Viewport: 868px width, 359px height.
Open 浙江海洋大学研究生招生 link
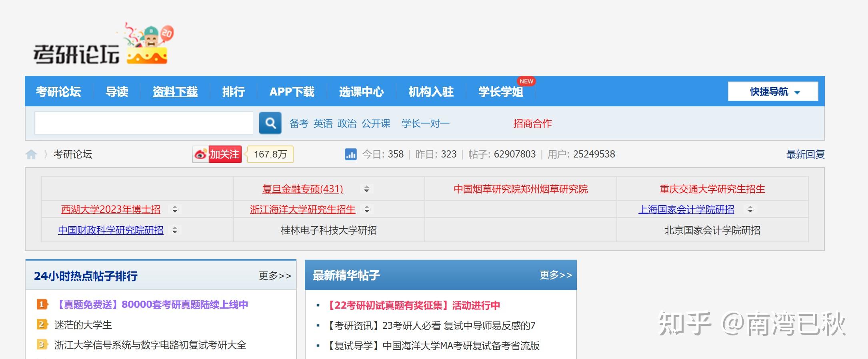[303, 209]
